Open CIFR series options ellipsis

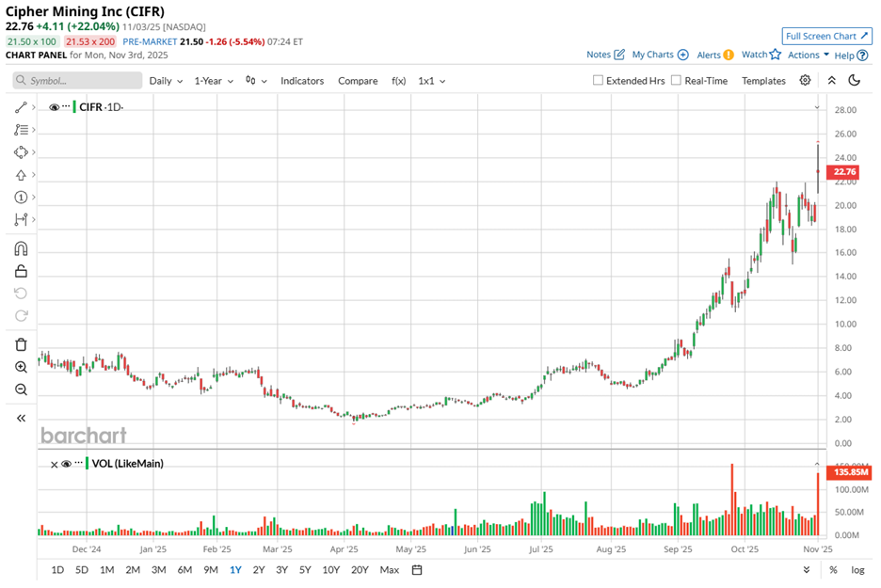[x=66, y=106]
